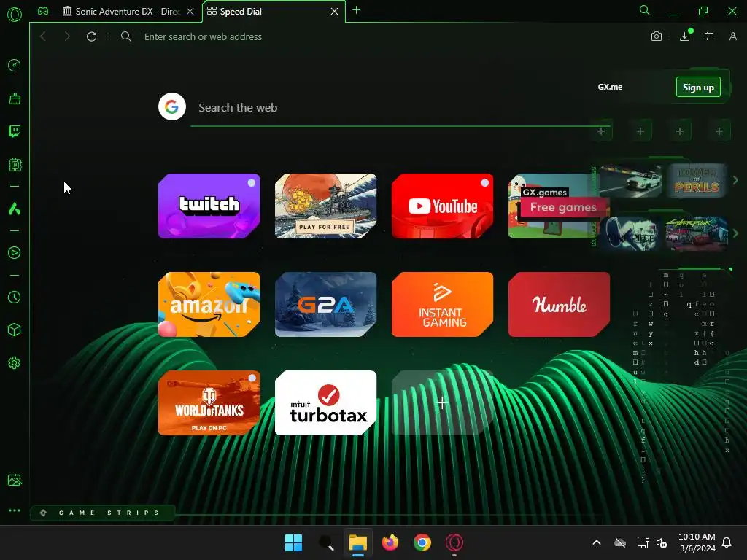The width and height of the screenshot is (747, 560).
Task: Click the muted volume tray icon
Action: point(662,542)
